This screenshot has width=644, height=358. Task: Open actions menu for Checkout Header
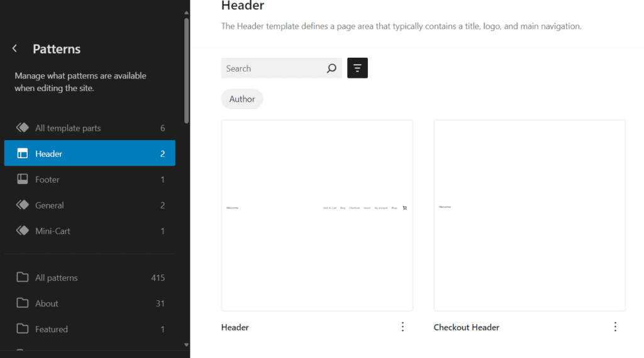615,327
